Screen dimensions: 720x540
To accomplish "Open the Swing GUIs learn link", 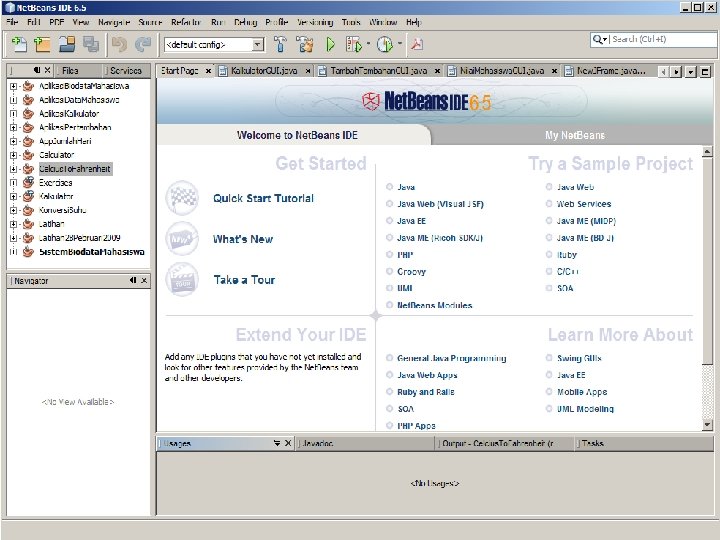I will click(579, 358).
